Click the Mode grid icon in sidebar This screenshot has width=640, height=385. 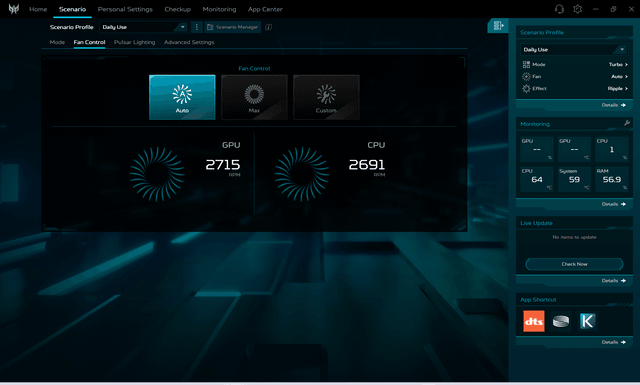coord(526,65)
